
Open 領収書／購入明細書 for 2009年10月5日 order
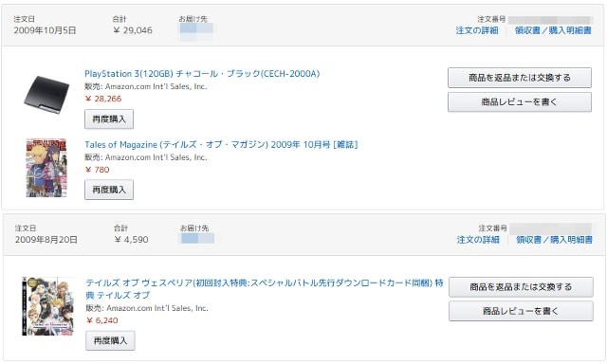tap(553, 30)
